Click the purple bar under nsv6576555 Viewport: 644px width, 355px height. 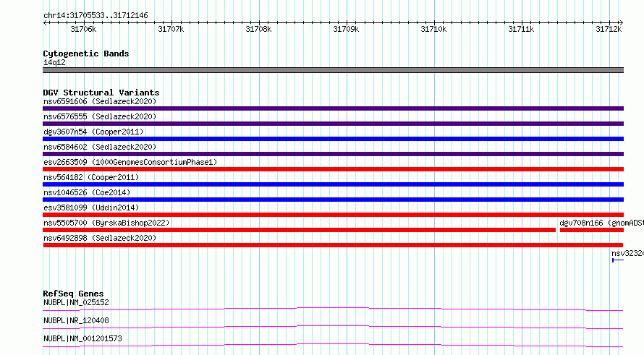[333, 124]
